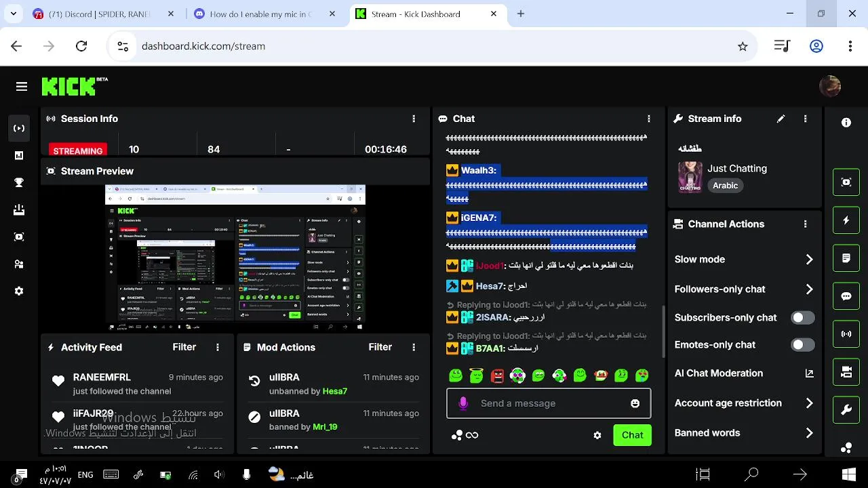Expand Banned words settings

coord(744,432)
